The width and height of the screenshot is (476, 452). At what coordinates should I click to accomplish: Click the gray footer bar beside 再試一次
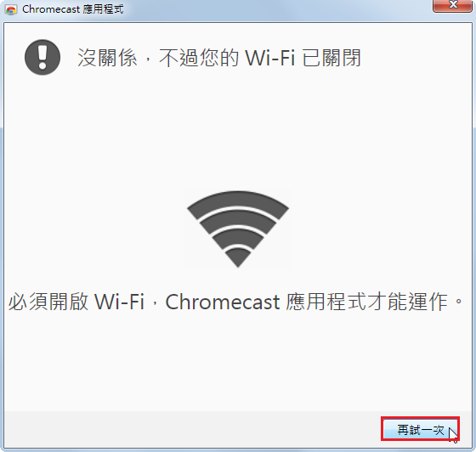pyautogui.click(x=191, y=429)
